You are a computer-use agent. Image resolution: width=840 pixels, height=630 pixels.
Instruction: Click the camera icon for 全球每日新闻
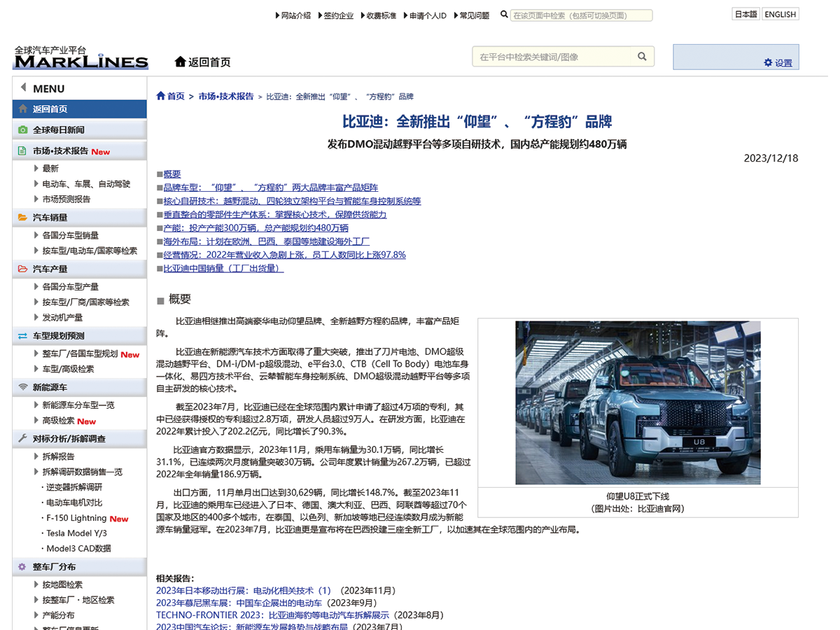23,129
